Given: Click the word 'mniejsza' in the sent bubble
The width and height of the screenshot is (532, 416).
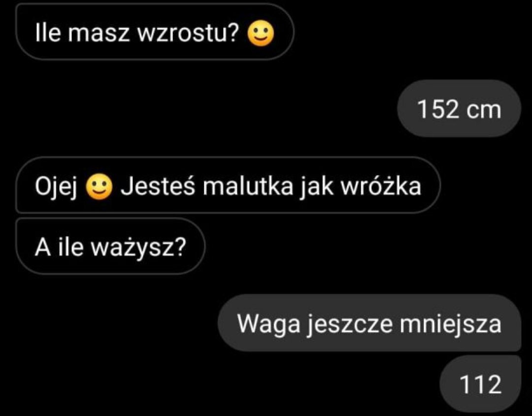Looking at the screenshot, I should click(x=450, y=324).
